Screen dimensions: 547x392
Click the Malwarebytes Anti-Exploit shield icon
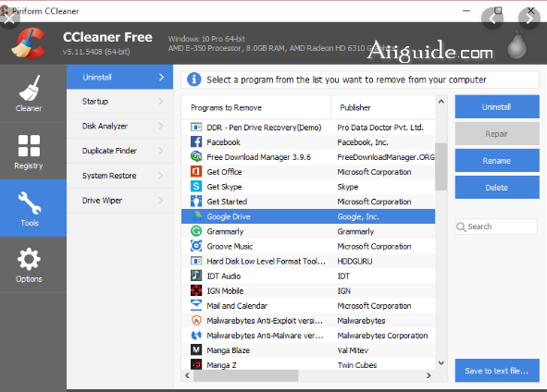[196, 320]
